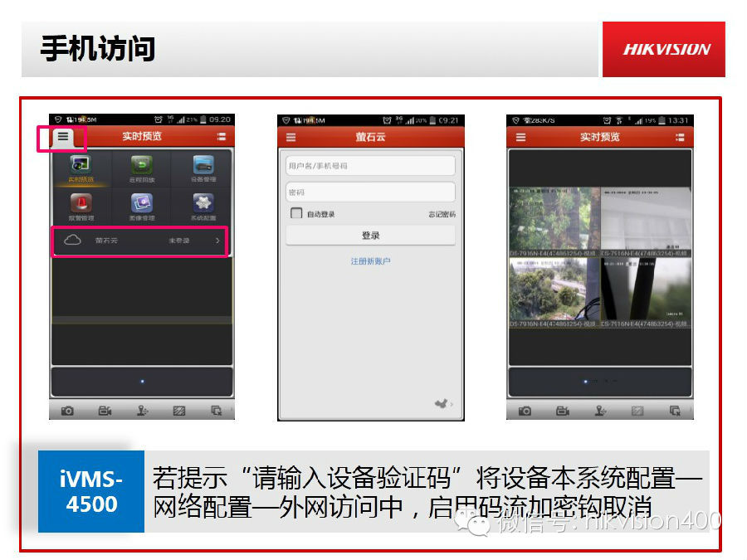The width and height of the screenshot is (747, 560).
Task: Tap video record icon on right phone toolbar
Action: coord(562,411)
